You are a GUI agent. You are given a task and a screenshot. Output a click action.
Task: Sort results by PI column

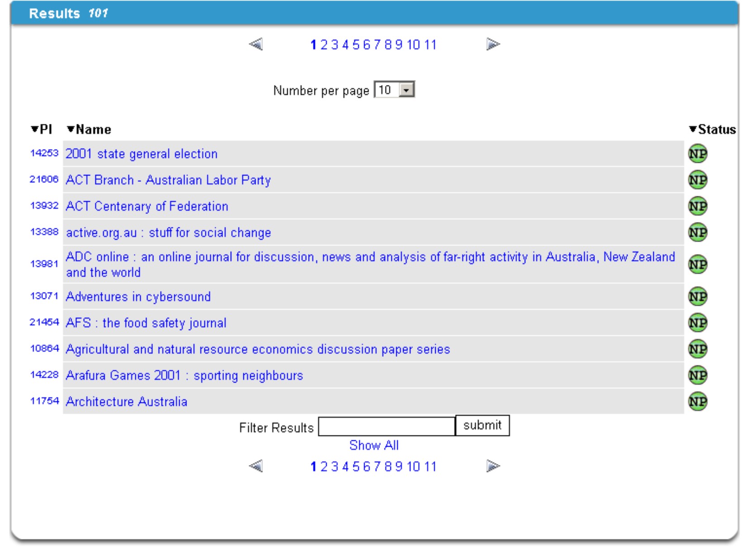(x=42, y=129)
